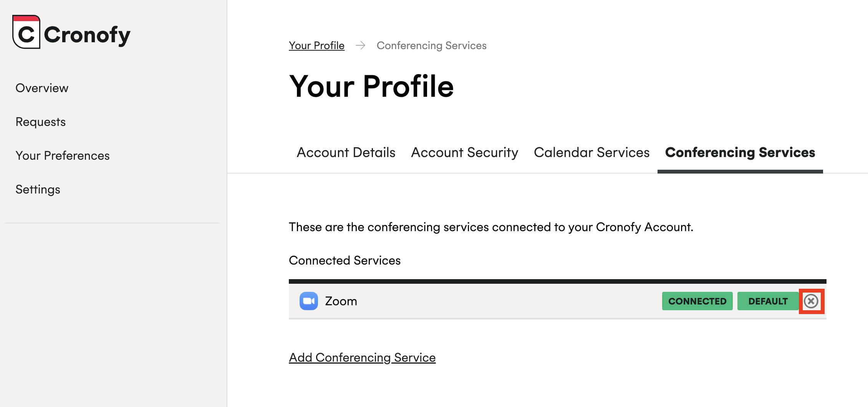
Task: Switch to Calendar Services tab
Action: pos(592,152)
